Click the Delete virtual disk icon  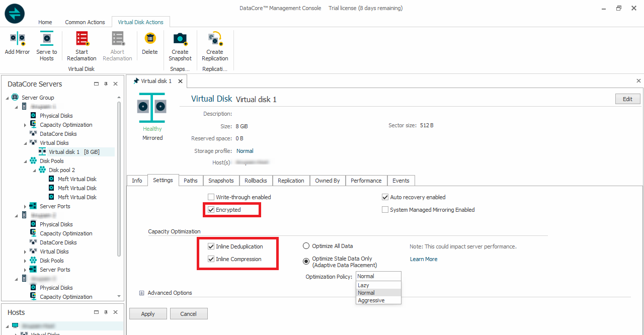click(149, 39)
